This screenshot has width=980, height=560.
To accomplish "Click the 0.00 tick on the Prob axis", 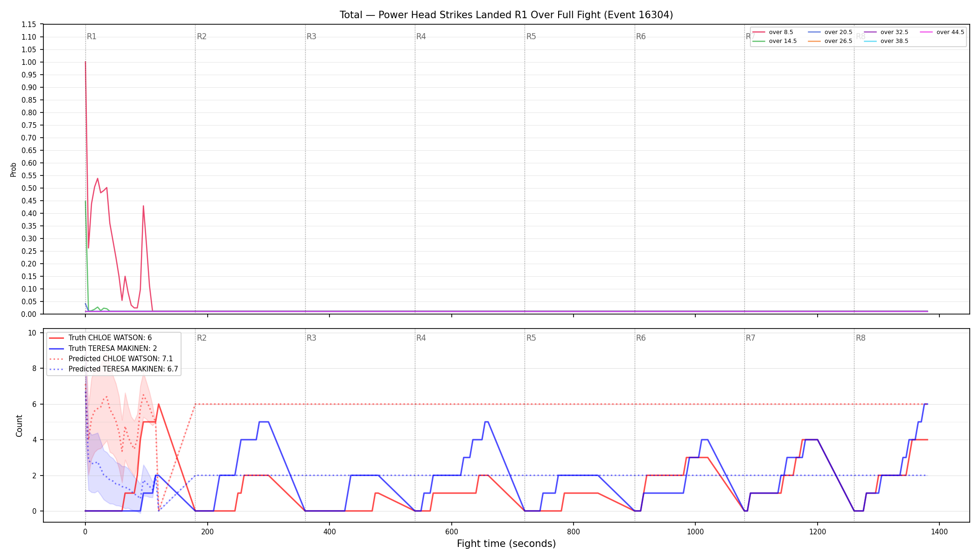I will click(29, 314).
